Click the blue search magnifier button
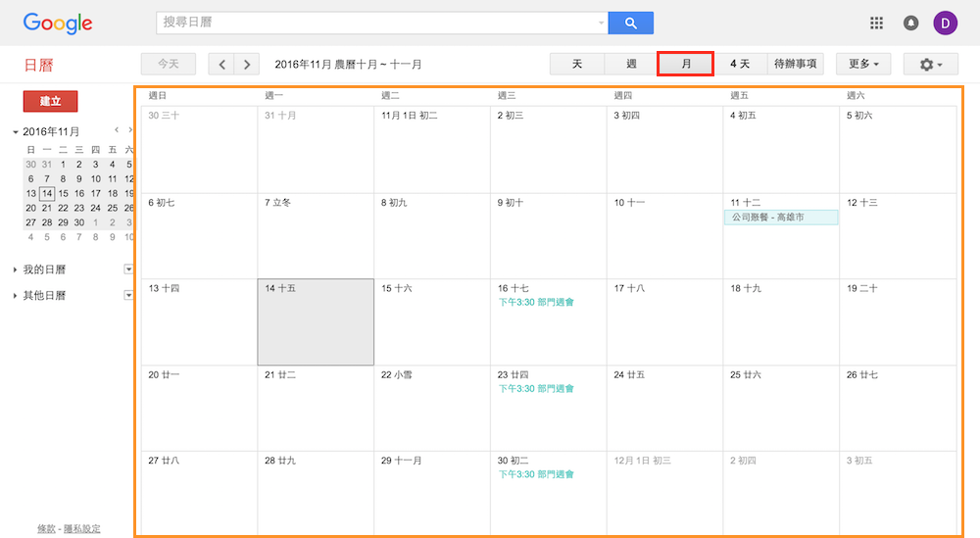This screenshot has height=538, width=980. point(630,23)
